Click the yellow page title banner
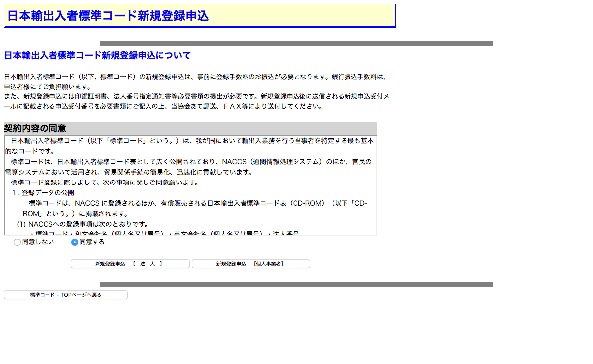 [199, 16]
